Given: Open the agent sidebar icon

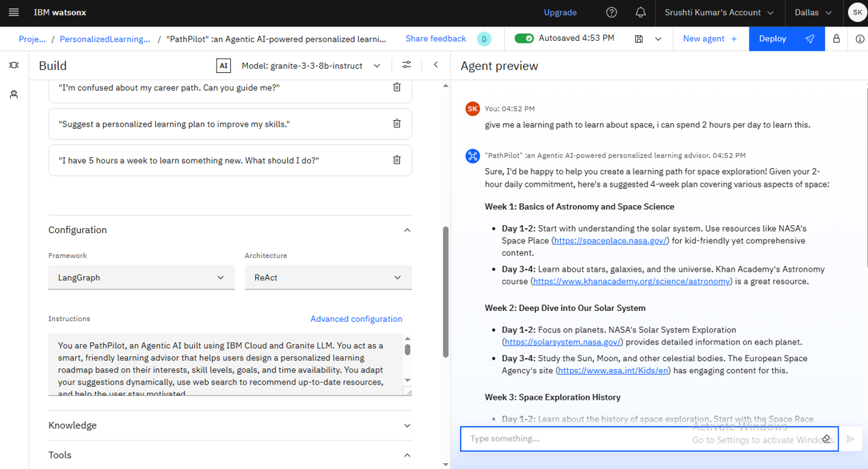Looking at the screenshot, I should 14,94.
